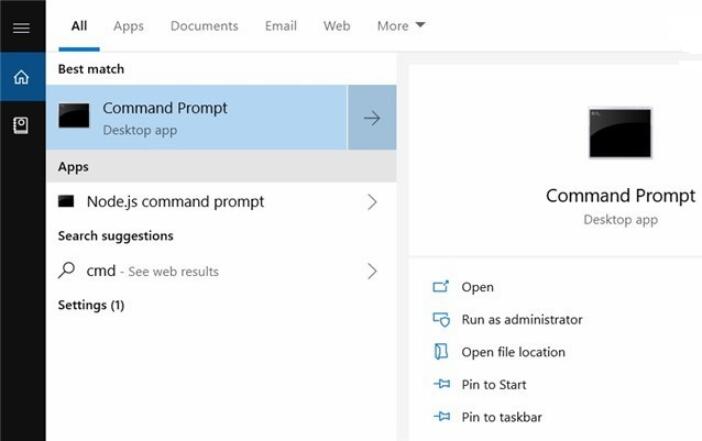
Task: Open the More dropdown filter
Action: coord(400,26)
